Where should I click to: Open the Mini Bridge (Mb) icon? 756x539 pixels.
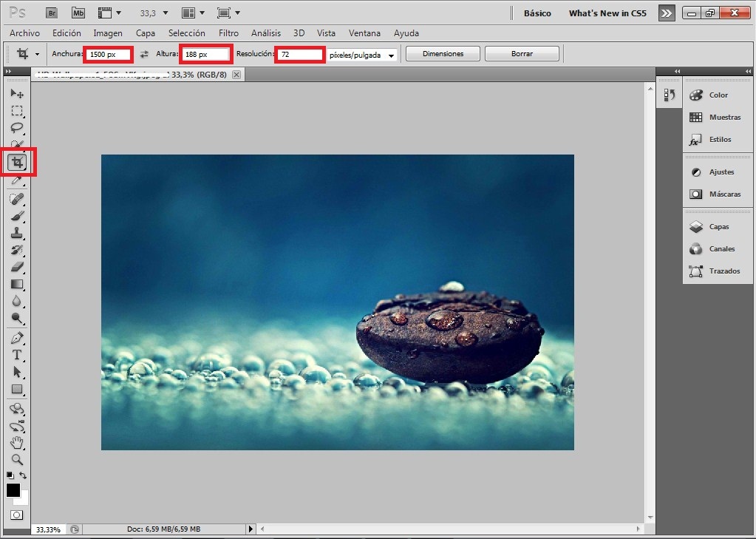pyautogui.click(x=78, y=13)
